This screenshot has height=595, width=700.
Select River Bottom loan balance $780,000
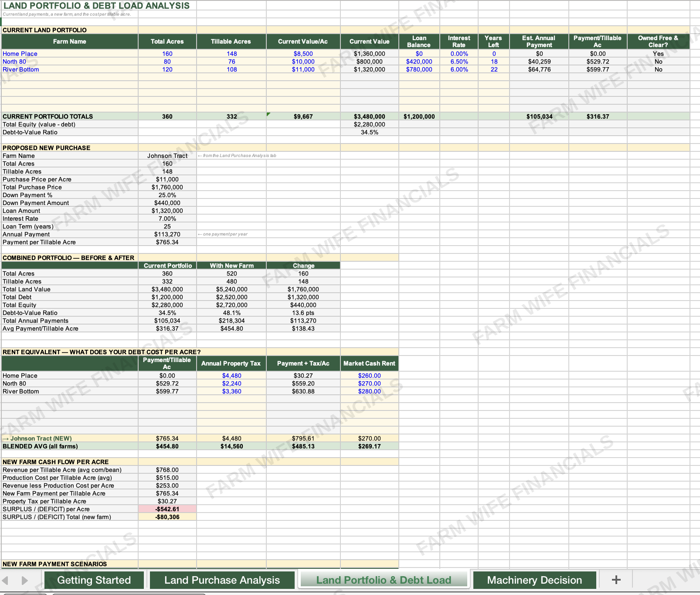tap(419, 69)
